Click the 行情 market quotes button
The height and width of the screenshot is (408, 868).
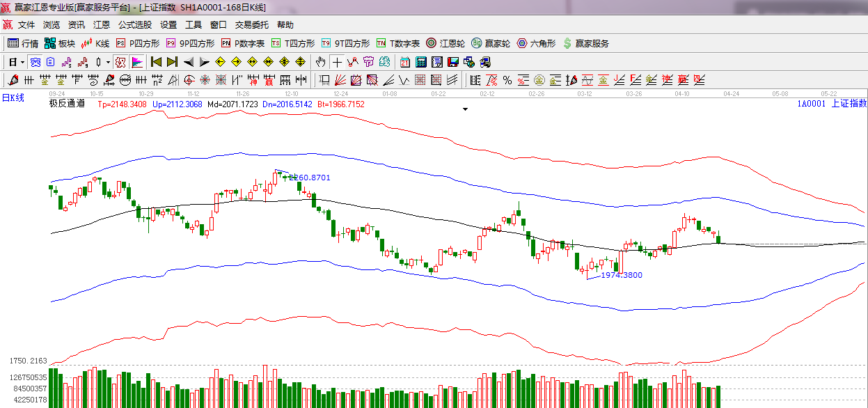click(23, 43)
